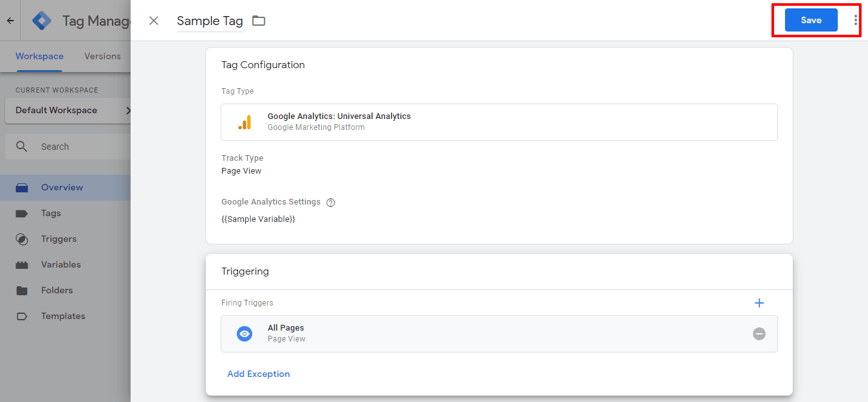Click the Add Exception link
This screenshot has width=868, height=402.
coord(259,374)
